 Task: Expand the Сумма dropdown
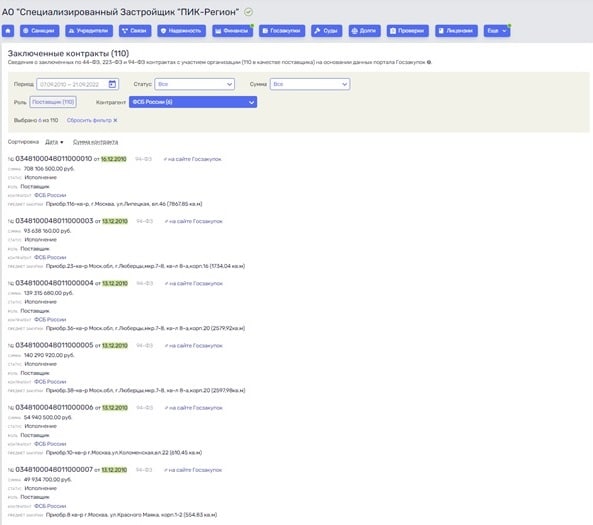(310, 84)
